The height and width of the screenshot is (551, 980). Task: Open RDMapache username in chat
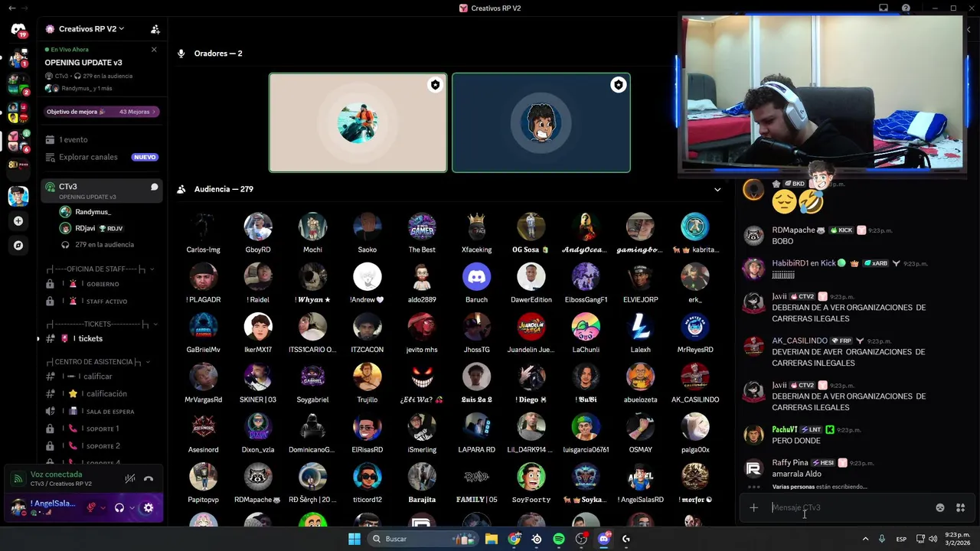coord(793,230)
